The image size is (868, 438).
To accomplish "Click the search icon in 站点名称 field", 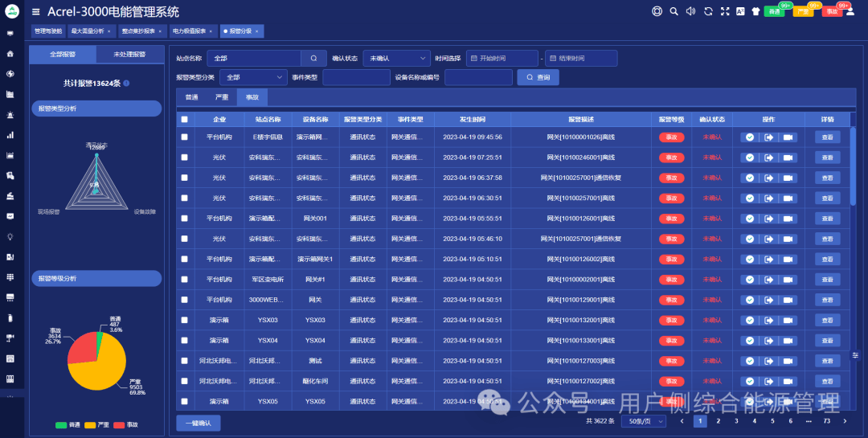I will point(314,58).
